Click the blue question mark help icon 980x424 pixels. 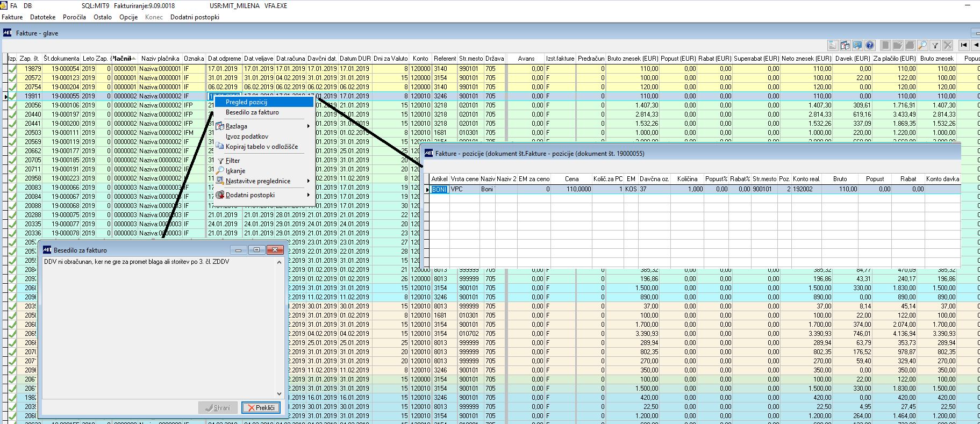pos(870,46)
